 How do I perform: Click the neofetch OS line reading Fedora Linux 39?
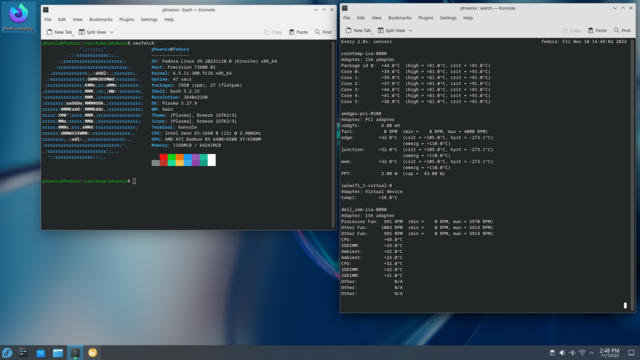(214, 61)
